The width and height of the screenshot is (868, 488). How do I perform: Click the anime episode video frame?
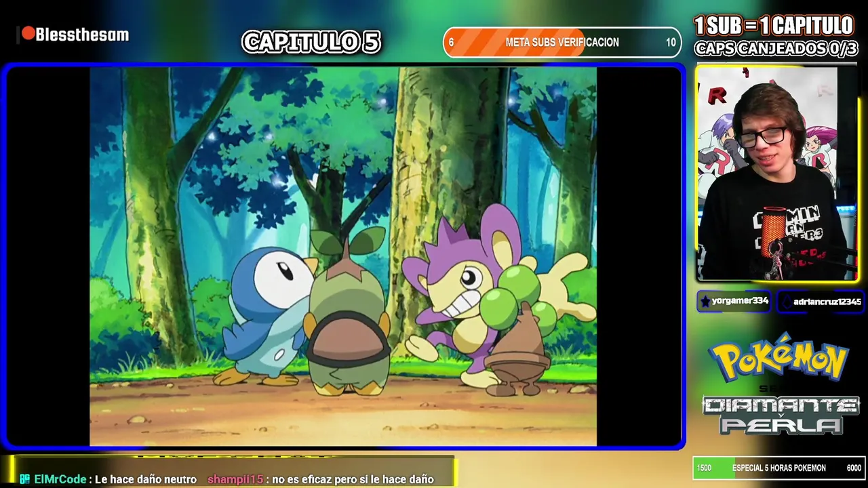pyautogui.click(x=343, y=256)
